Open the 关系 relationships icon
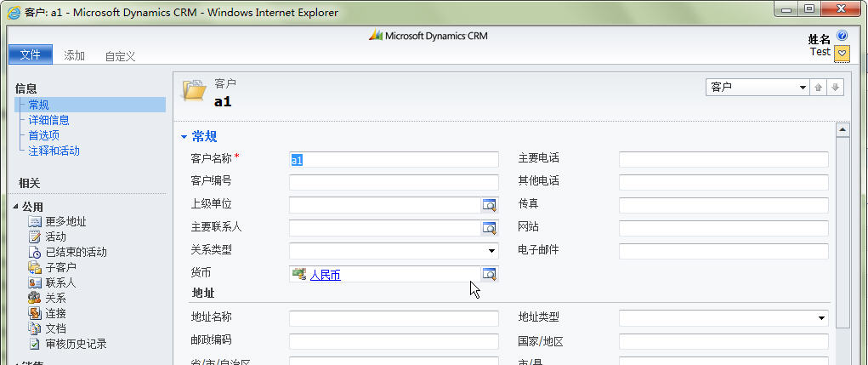Image resolution: width=868 pixels, height=365 pixels. (x=35, y=298)
